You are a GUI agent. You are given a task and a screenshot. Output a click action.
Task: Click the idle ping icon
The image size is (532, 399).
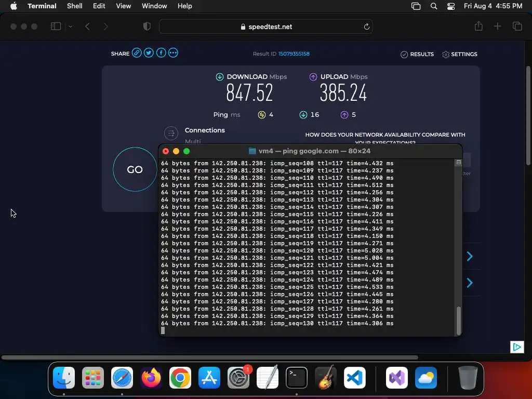click(262, 115)
